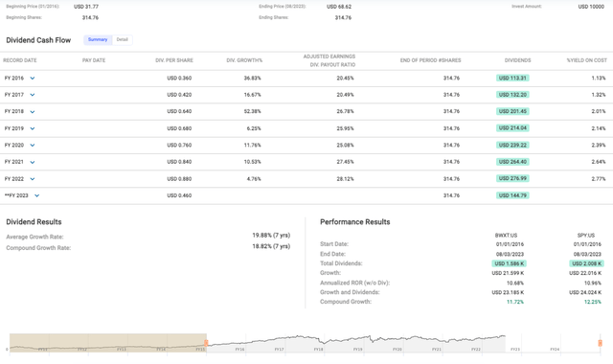The height and width of the screenshot is (364, 613).
Task: Click the %YIELD ON COST column header
Action: pos(587,60)
